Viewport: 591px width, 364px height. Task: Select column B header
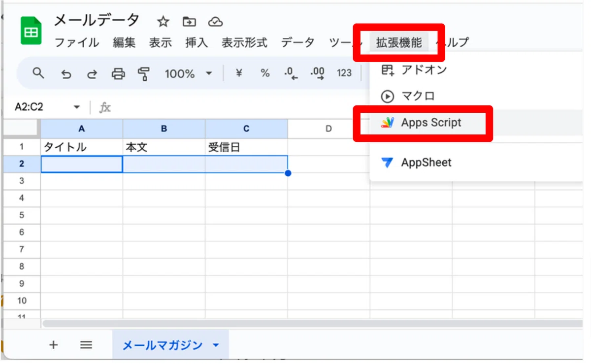[164, 129]
